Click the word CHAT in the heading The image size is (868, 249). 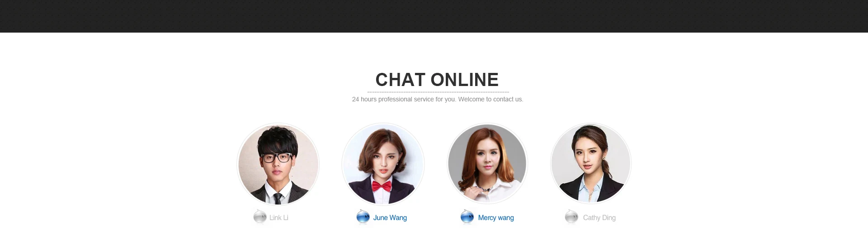point(401,80)
